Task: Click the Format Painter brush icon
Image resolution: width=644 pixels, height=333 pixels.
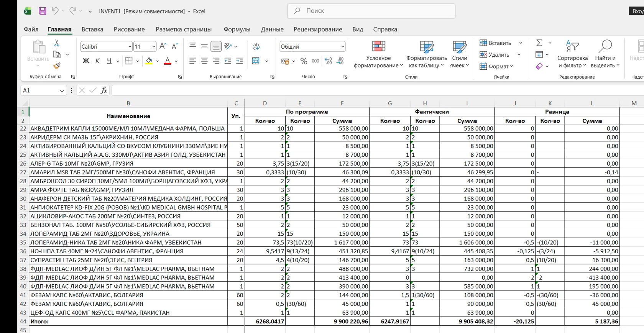Action: [57, 66]
